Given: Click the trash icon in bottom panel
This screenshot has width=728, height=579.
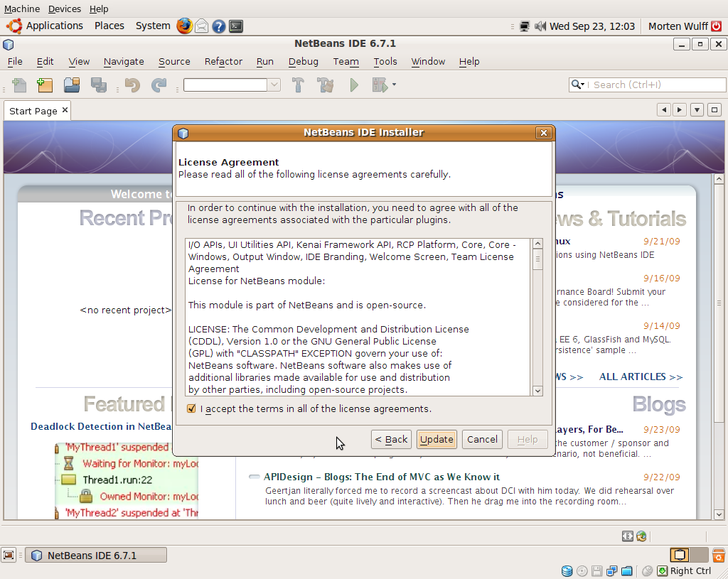Looking at the screenshot, I should pyautogui.click(x=718, y=556).
